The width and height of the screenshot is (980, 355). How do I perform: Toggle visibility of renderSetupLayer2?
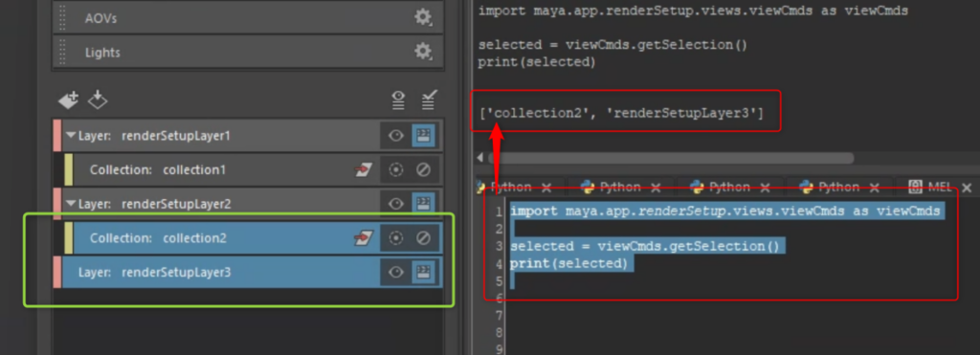pyautogui.click(x=395, y=204)
